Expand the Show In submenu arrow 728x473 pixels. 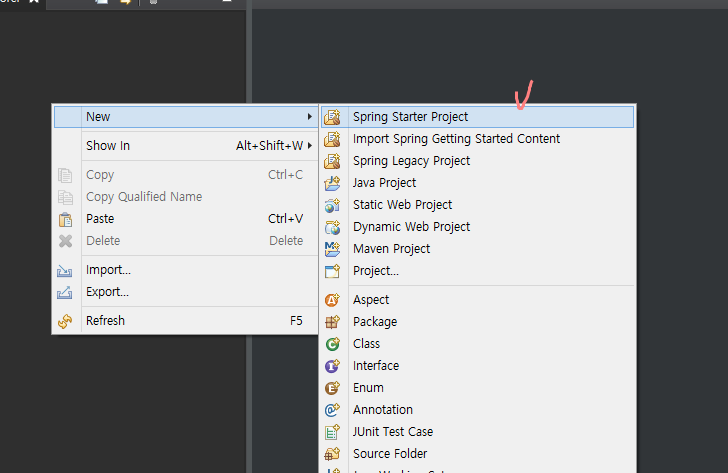tap(310, 146)
